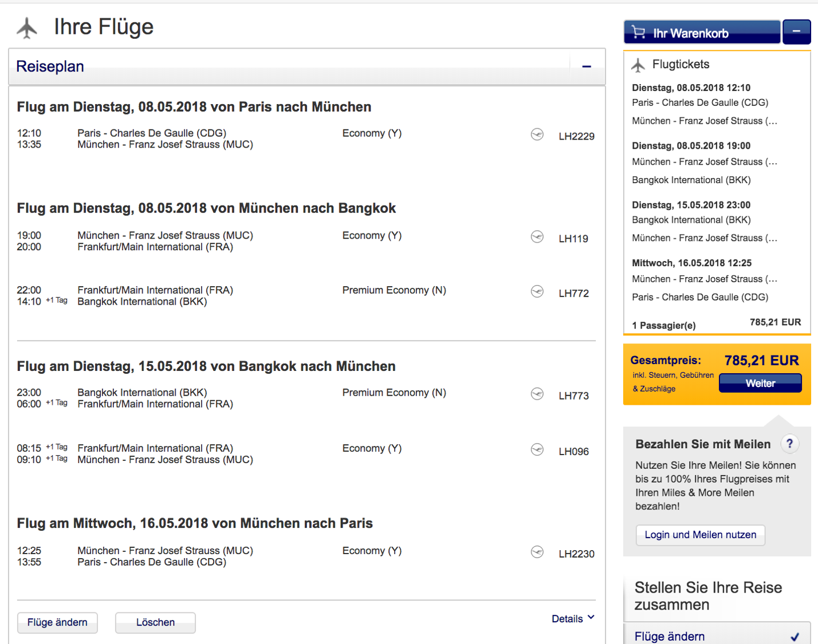The image size is (818, 644).
Task: Click the airplane icon beside Ihre Flüge
Action: tap(27, 27)
